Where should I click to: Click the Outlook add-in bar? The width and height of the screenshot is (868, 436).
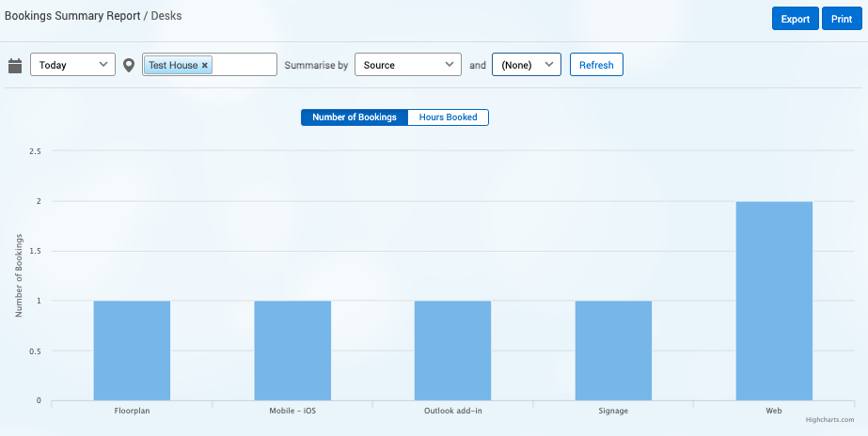pyautogui.click(x=452, y=350)
